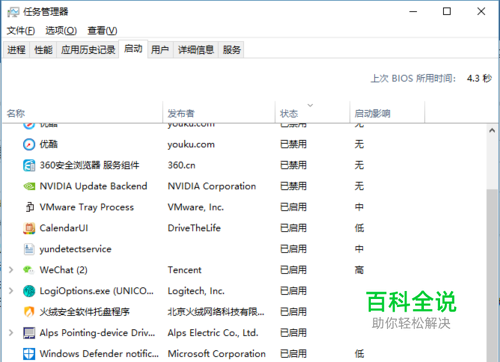The image size is (500, 362).
Task: Select the NVIDIA Update Backend name
Action: (93, 186)
